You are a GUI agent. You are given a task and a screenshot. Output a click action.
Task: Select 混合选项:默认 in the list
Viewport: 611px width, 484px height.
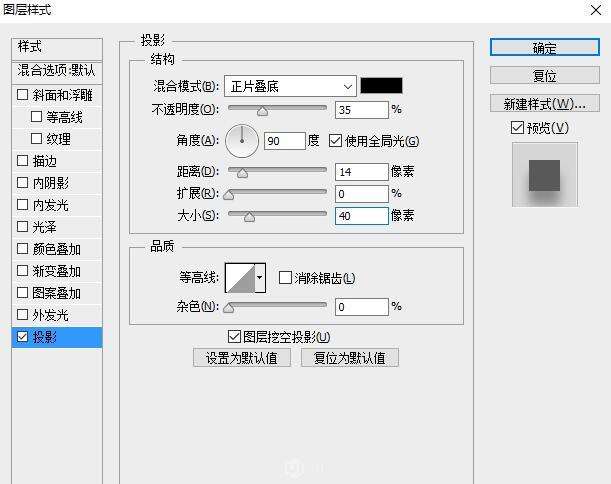pos(57,71)
